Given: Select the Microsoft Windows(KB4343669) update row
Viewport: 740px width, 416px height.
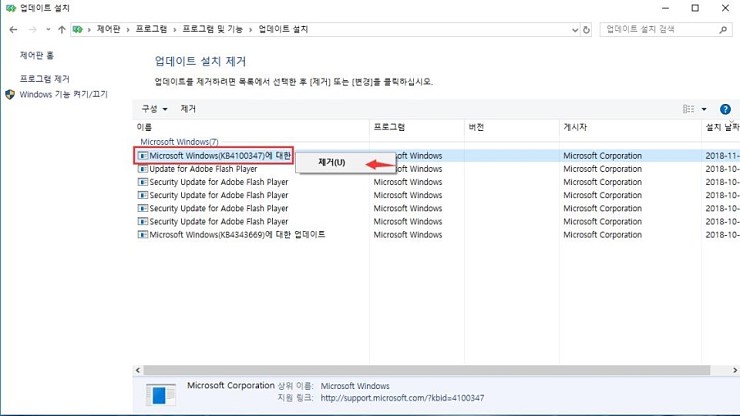Looking at the screenshot, I should coord(438,235).
